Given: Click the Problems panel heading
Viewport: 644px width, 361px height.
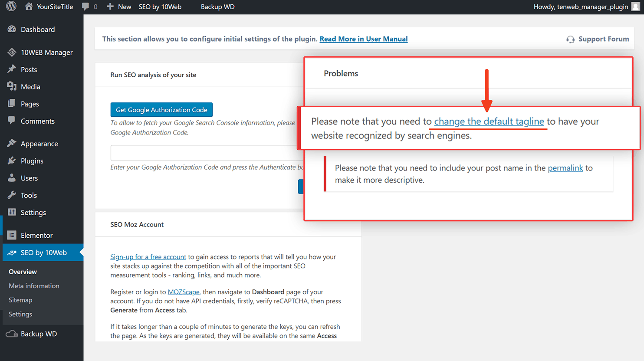Looking at the screenshot, I should [x=341, y=73].
